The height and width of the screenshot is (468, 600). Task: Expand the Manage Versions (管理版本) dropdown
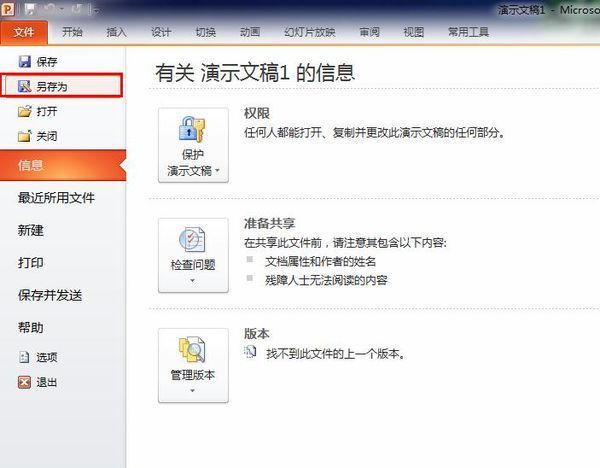pos(193,365)
